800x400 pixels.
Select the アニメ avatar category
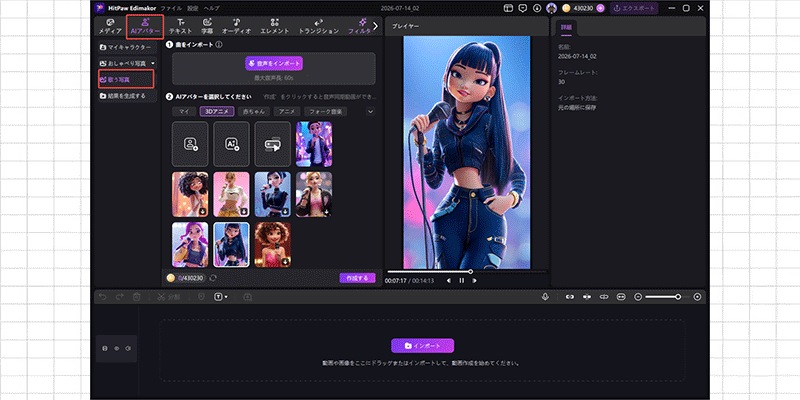click(287, 111)
